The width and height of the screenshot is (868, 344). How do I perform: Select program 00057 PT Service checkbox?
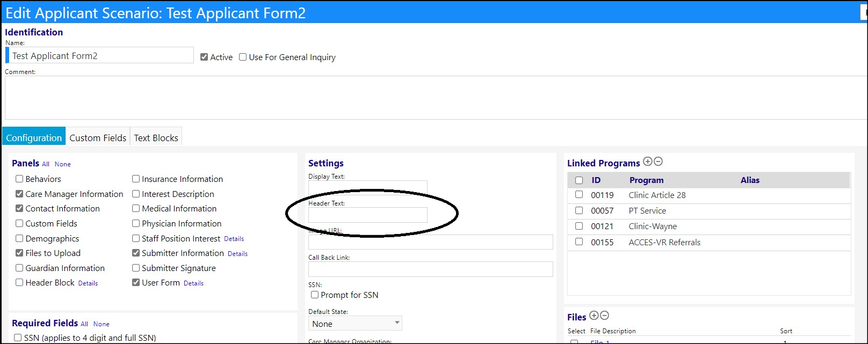pos(579,210)
